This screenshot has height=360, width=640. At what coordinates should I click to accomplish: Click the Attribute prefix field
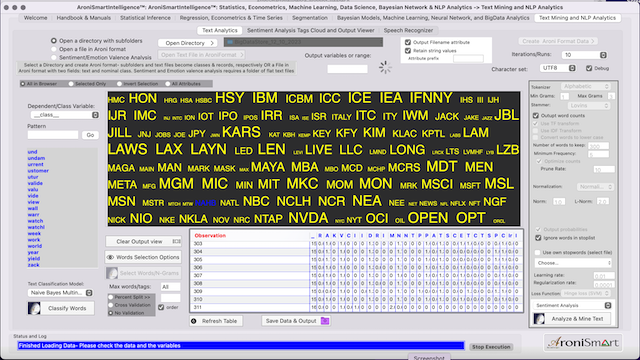point(468,58)
